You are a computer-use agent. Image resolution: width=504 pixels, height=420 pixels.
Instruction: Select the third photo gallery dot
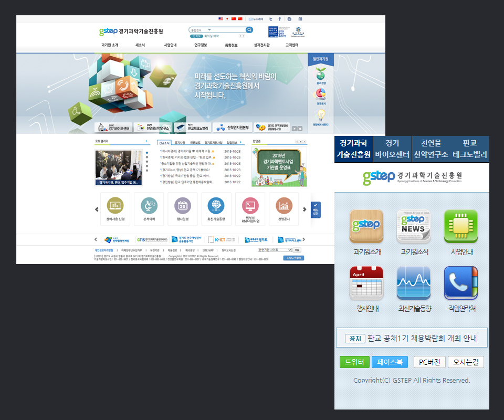point(147,162)
